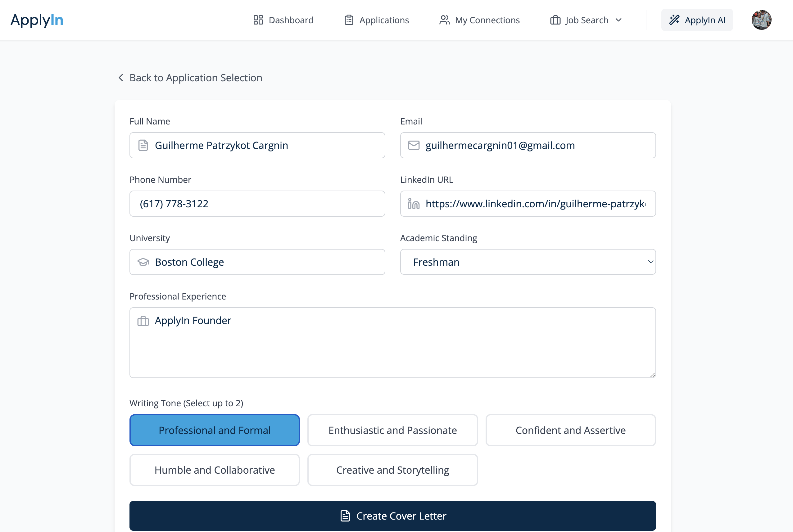This screenshot has width=793, height=532.
Task: Click the back arrow chevron icon
Action: [121, 78]
